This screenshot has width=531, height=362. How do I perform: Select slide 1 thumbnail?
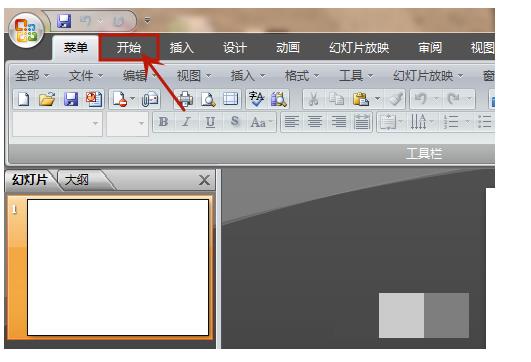[x=118, y=267]
